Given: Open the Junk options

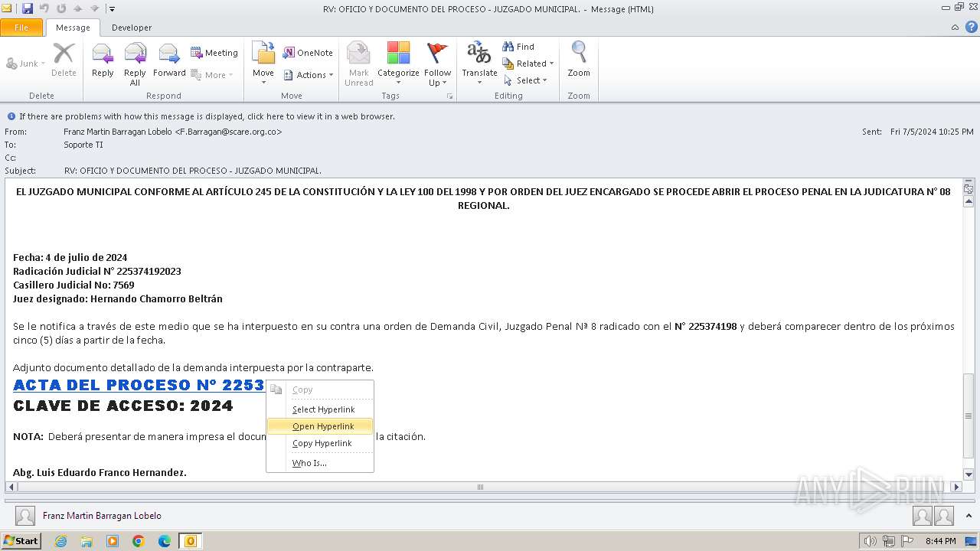Looking at the screenshot, I should 25,64.
